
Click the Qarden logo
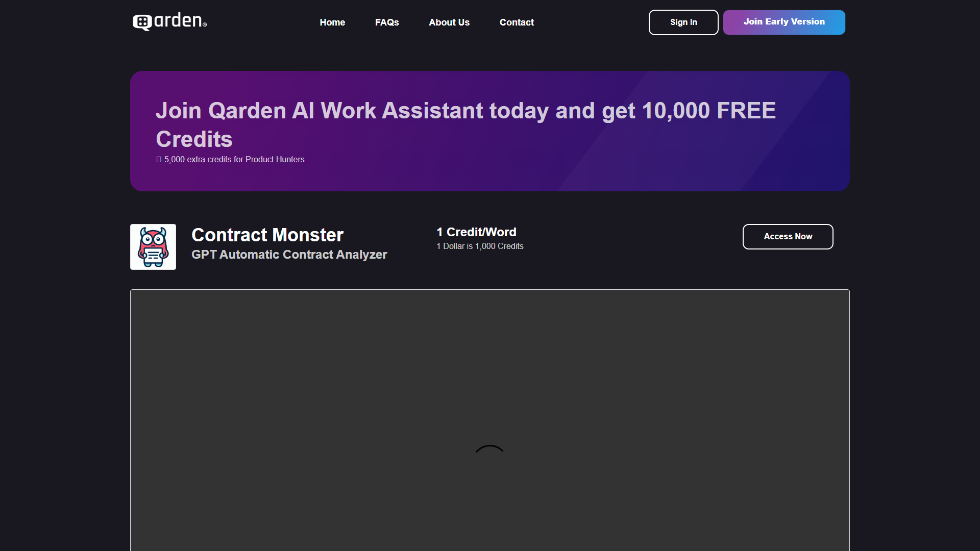[x=169, y=21]
